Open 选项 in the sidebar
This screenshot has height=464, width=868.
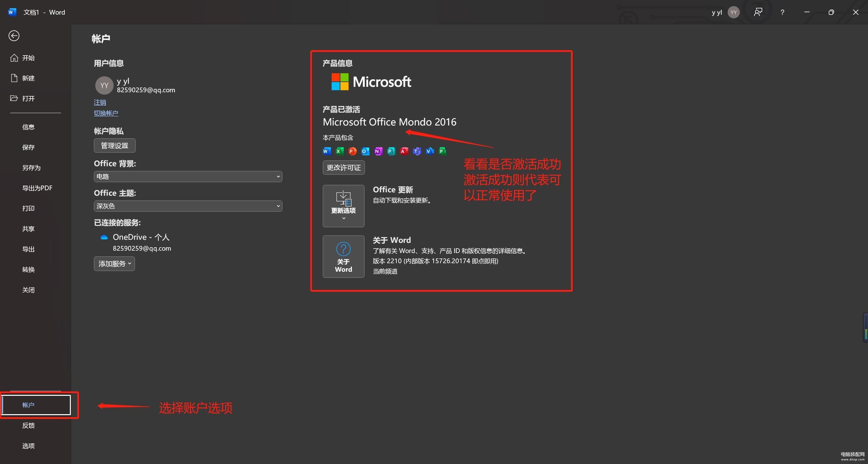[28, 446]
